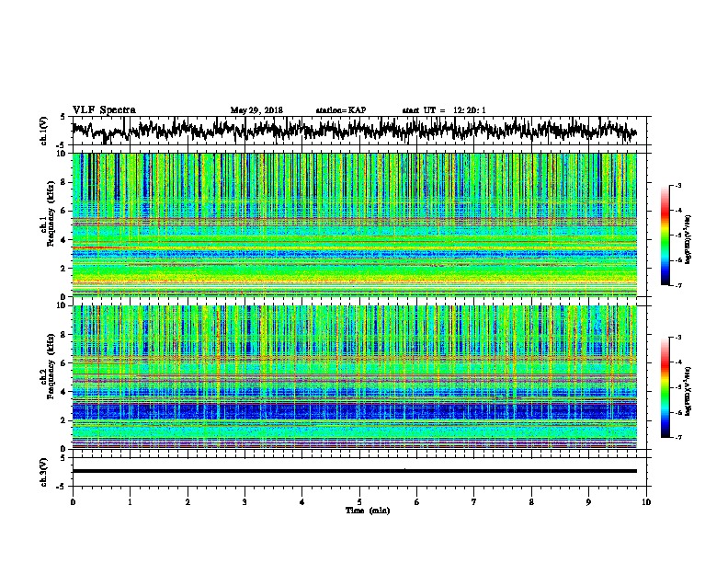Viewport: 728px width, 563px height.
Task: Click the ch.2 spectrogram color bar
Action: pyautogui.click(x=665, y=387)
